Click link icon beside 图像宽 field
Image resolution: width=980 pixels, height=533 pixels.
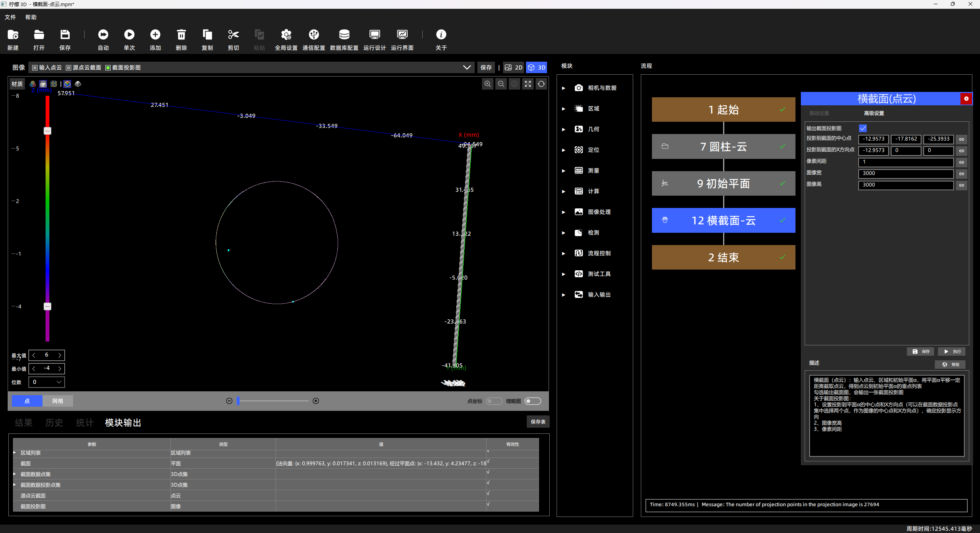click(962, 174)
